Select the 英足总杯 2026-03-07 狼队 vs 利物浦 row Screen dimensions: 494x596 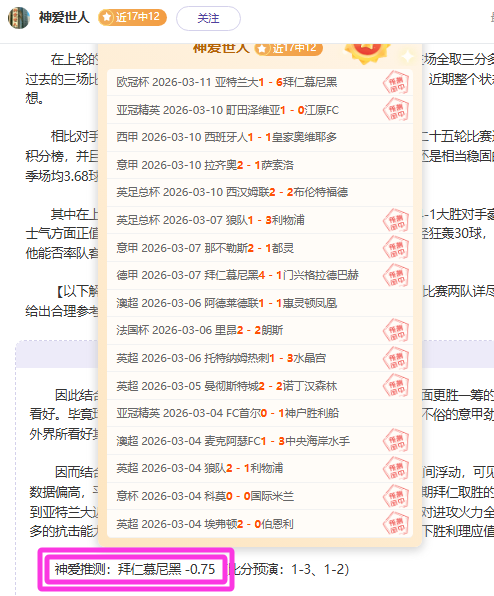260,220
